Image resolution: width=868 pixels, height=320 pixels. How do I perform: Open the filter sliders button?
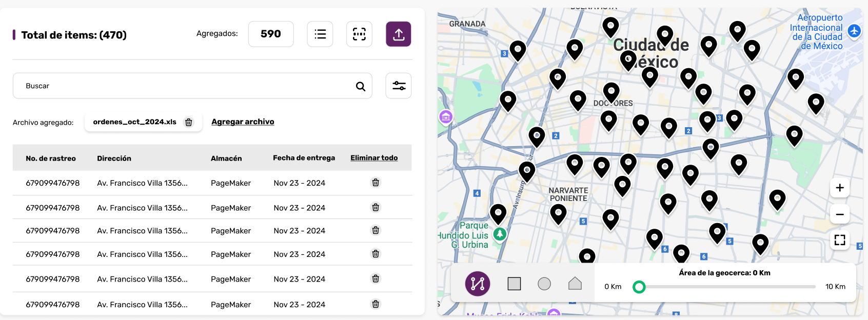coord(399,86)
